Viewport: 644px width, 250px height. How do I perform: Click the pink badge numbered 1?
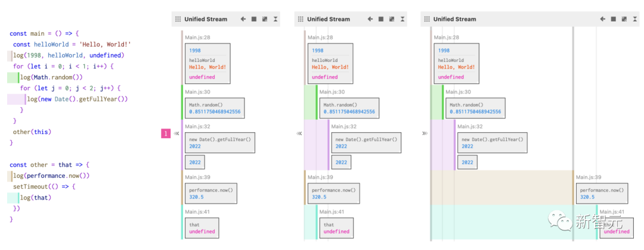(166, 134)
